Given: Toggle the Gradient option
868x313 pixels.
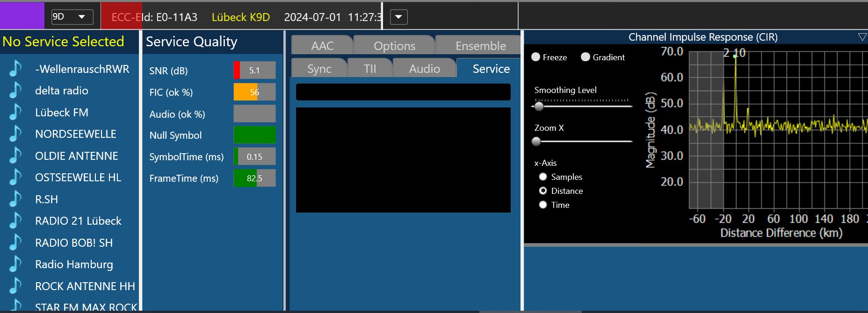Looking at the screenshot, I should point(586,57).
